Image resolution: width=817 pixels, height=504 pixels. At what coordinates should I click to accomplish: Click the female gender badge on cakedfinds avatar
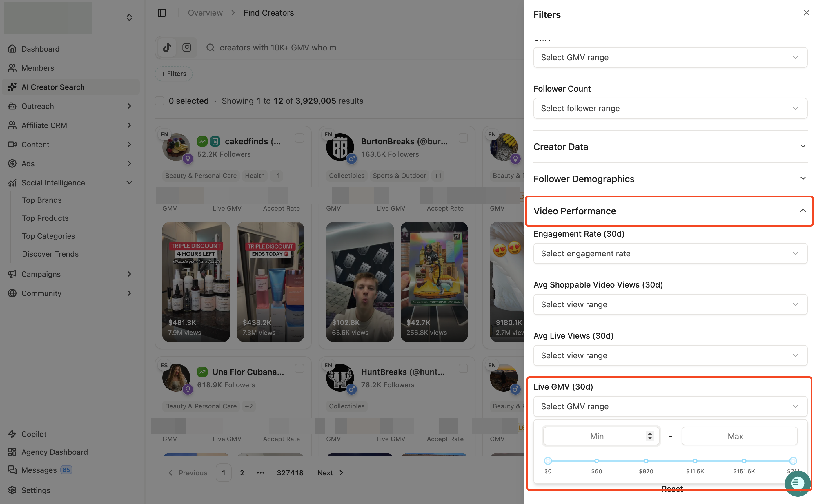coord(188,158)
